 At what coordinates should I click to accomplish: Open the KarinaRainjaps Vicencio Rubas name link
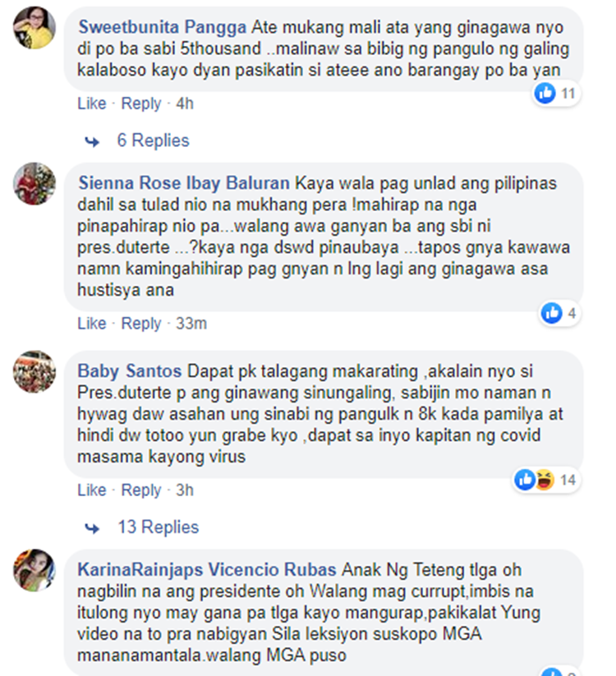point(207,570)
